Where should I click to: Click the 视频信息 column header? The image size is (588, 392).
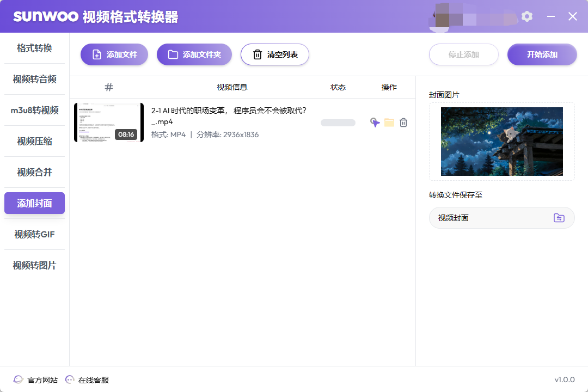[x=232, y=88]
